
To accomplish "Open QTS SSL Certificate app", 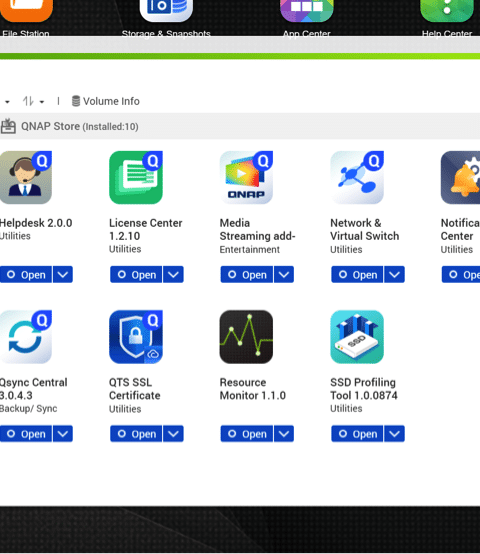I will point(136,434).
